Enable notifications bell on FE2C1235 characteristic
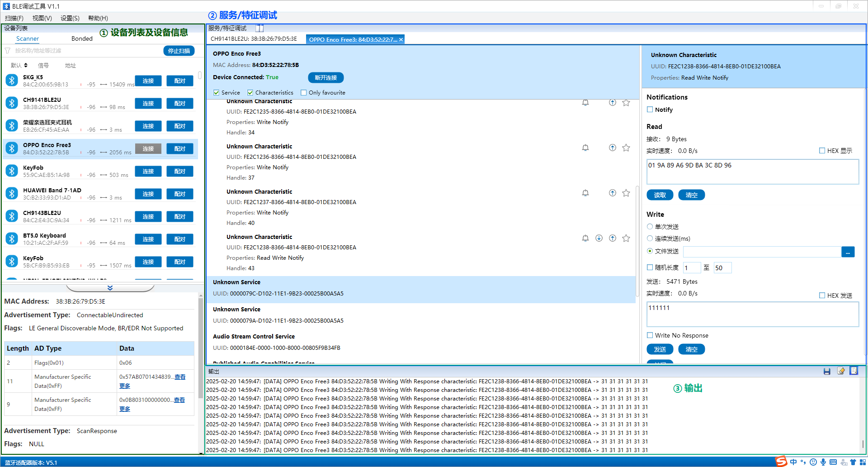The image size is (868, 467). tap(585, 102)
